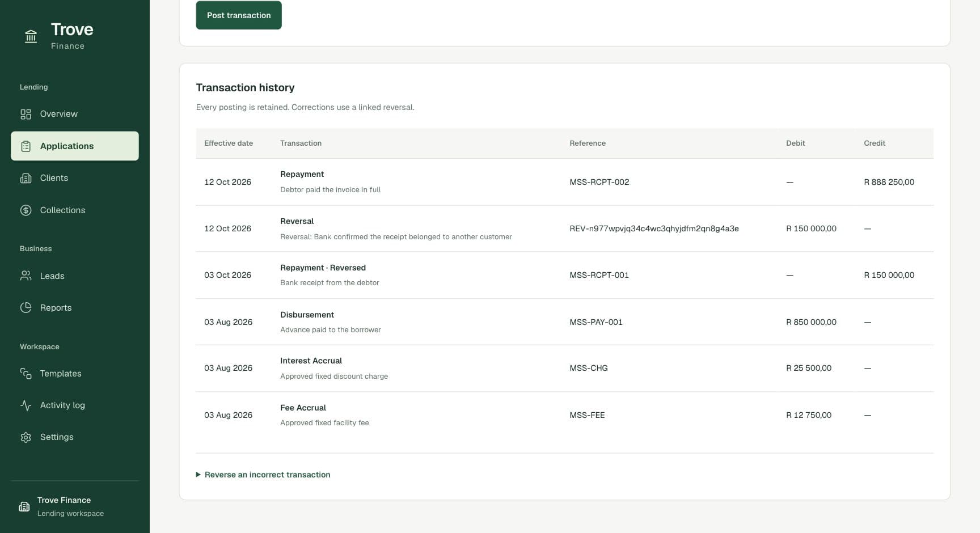The width and height of the screenshot is (980, 533).
Task: Click the Fee Accrual transaction title
Action: tap(303, 408)
